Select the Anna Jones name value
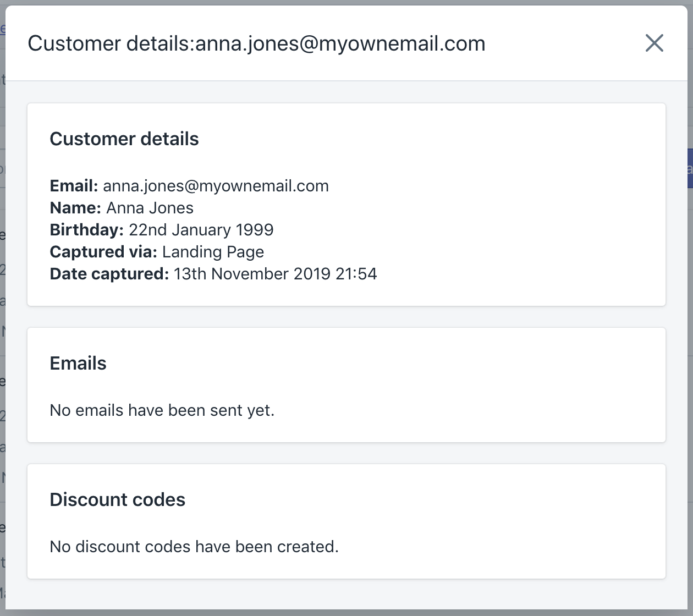This screenshot has width=693, height=616. pos(150,208)
